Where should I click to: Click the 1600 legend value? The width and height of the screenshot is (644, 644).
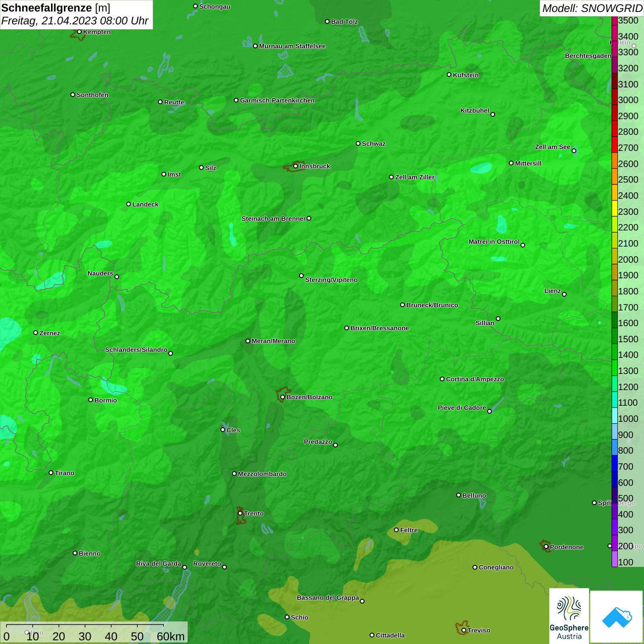[628, 323]
